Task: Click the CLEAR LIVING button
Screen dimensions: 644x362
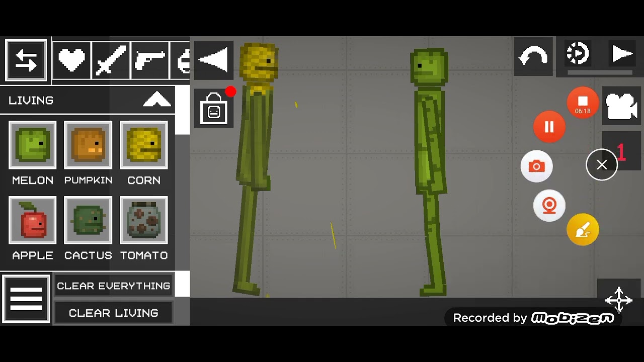Action: coord(114,313)
